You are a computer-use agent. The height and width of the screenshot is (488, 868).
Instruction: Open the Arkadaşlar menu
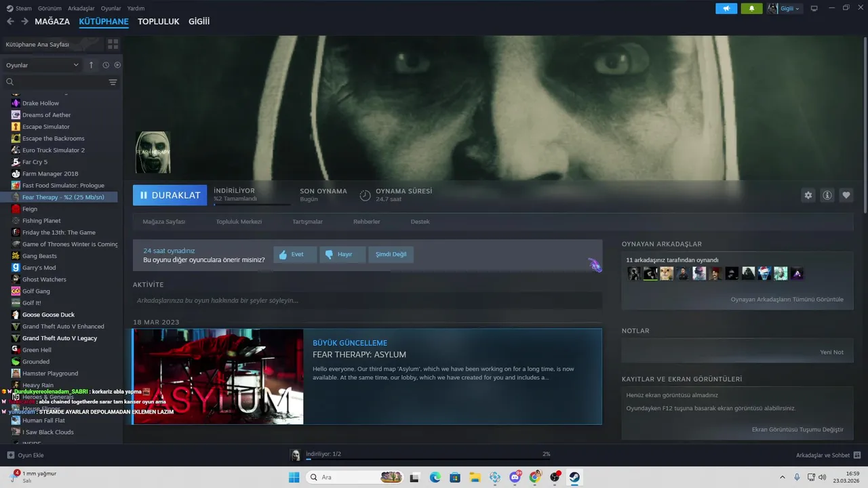tap(81, 8)
